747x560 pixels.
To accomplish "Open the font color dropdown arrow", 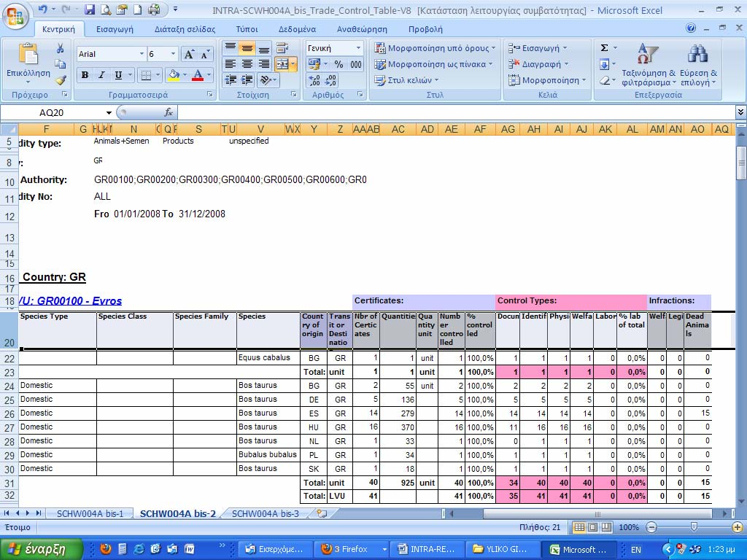I will [x=209, y=75].
